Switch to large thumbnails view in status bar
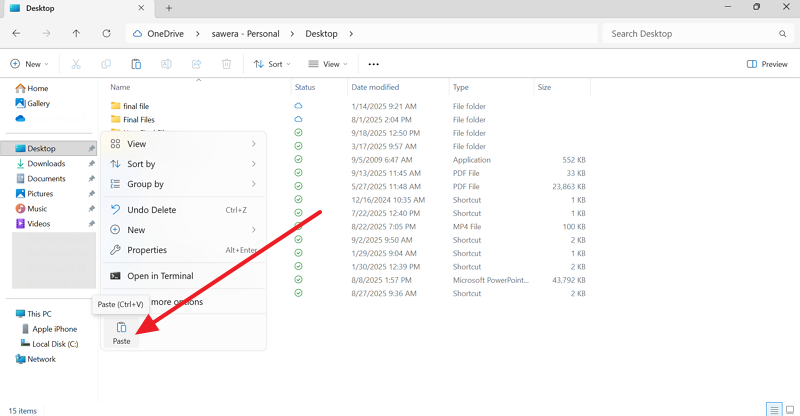 tap(789, 409)
